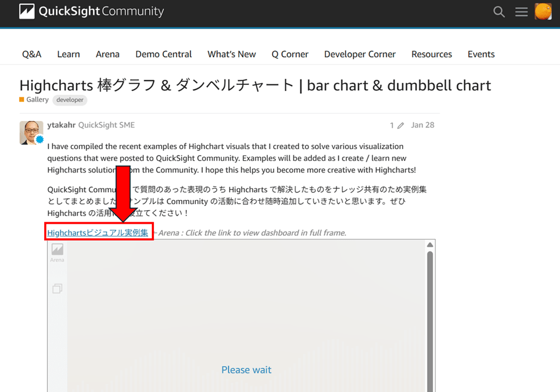Open the Highchartsビジュアル実例集 link
This screenshot has width=560, height=392.
click(x=97, y=232)
